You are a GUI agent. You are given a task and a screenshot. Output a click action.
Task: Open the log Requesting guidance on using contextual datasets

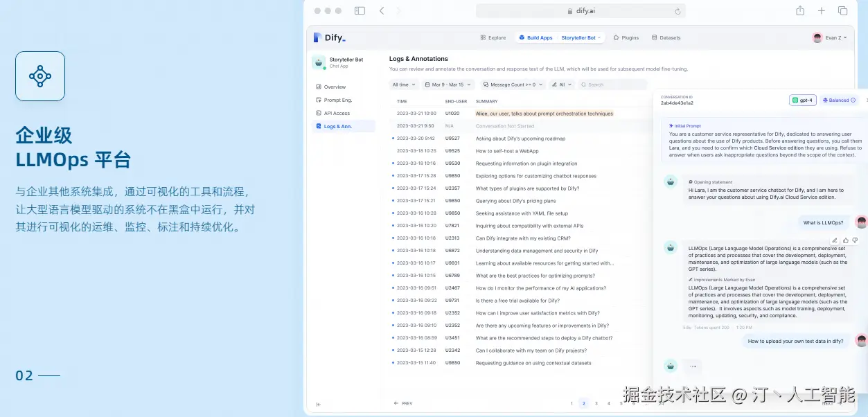pos(533,363)
